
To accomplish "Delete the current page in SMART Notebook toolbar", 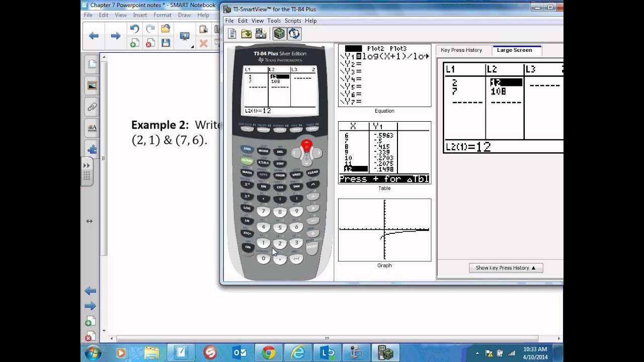I will [150, 44].
